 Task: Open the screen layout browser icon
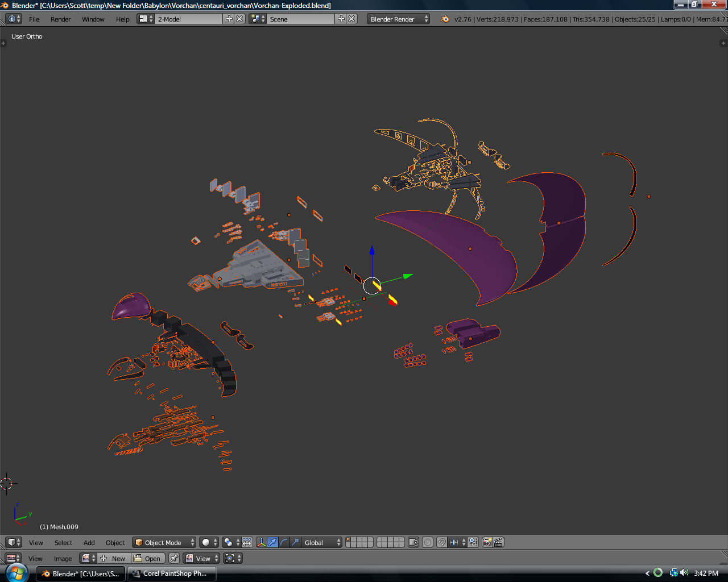point(146,19)
